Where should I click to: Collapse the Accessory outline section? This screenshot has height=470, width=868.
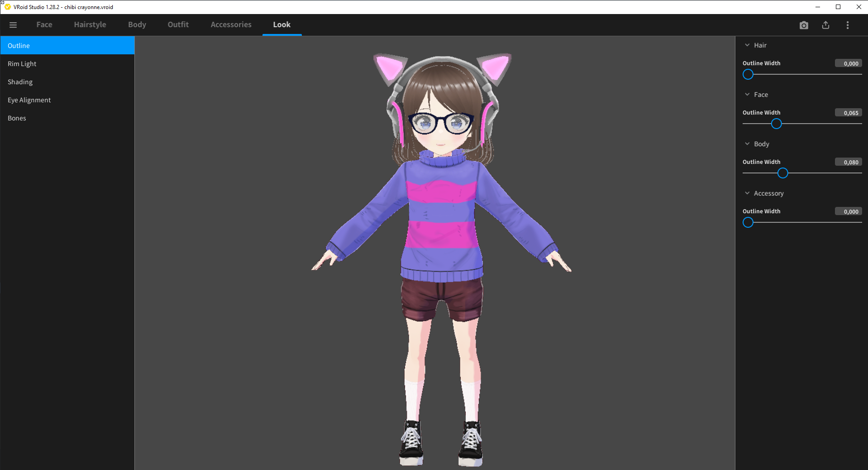[x=747, y=193]
